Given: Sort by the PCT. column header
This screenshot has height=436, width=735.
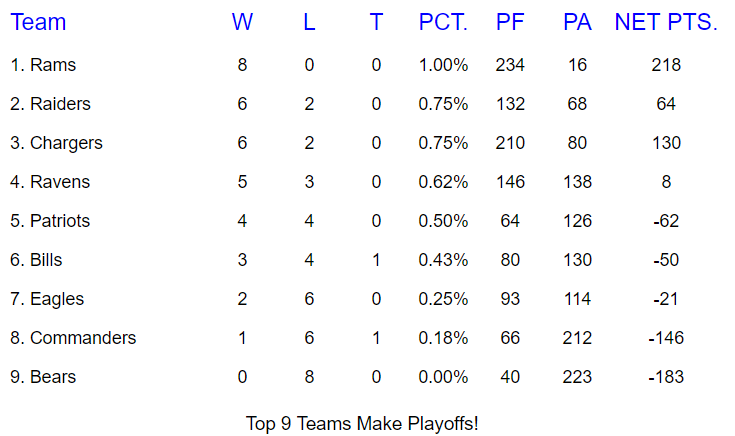Looking at the screenshot, I should pos(443,22).
